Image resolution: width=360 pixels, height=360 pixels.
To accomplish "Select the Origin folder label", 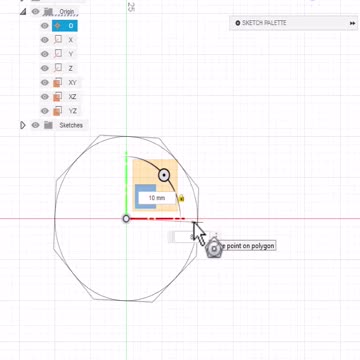I will (67, 12).
